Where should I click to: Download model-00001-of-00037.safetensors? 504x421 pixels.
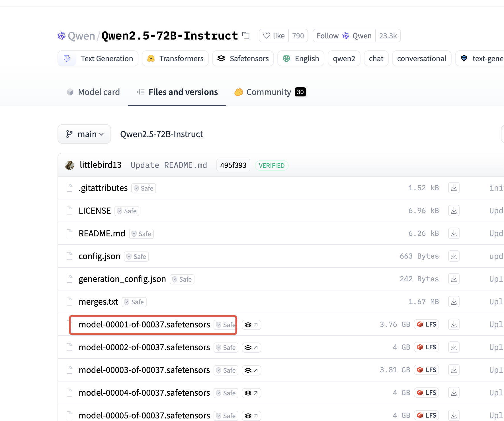[x=454, y=324]
